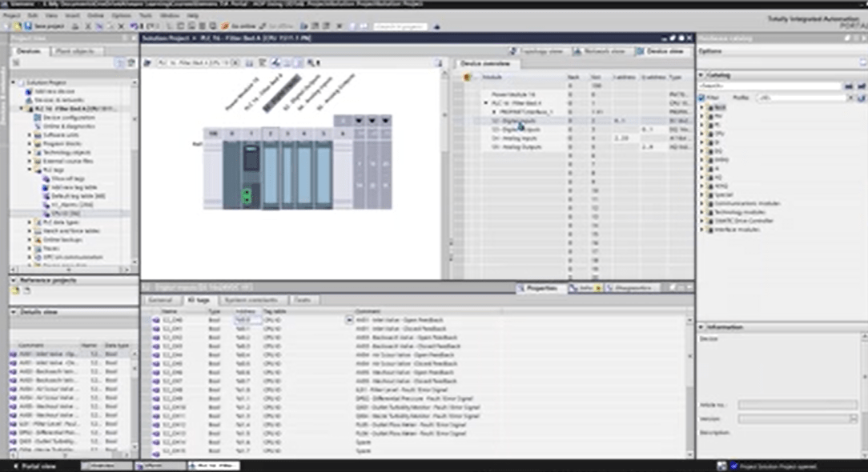The height and width of the screenshot is (472, 868).
Task: Collapse the Details view panel
Action: (x=13, y=312)
